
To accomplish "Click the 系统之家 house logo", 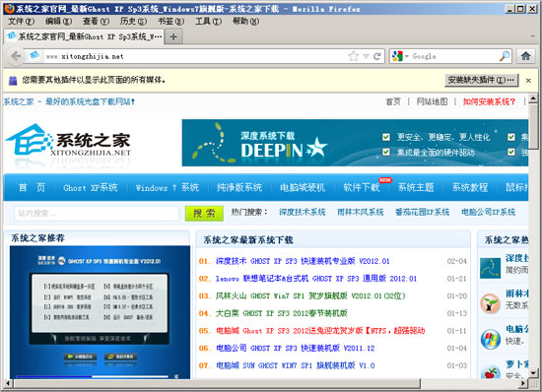I will [x=69, y=142].
